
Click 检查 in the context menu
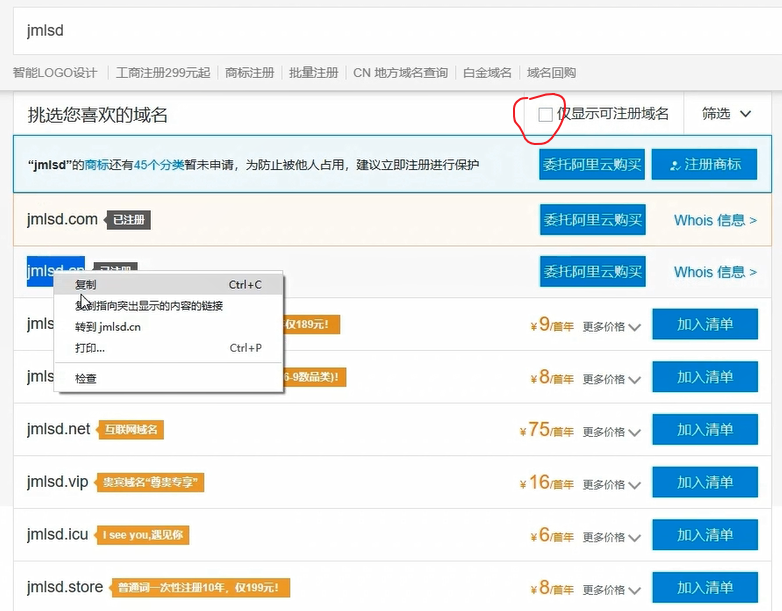86,379
